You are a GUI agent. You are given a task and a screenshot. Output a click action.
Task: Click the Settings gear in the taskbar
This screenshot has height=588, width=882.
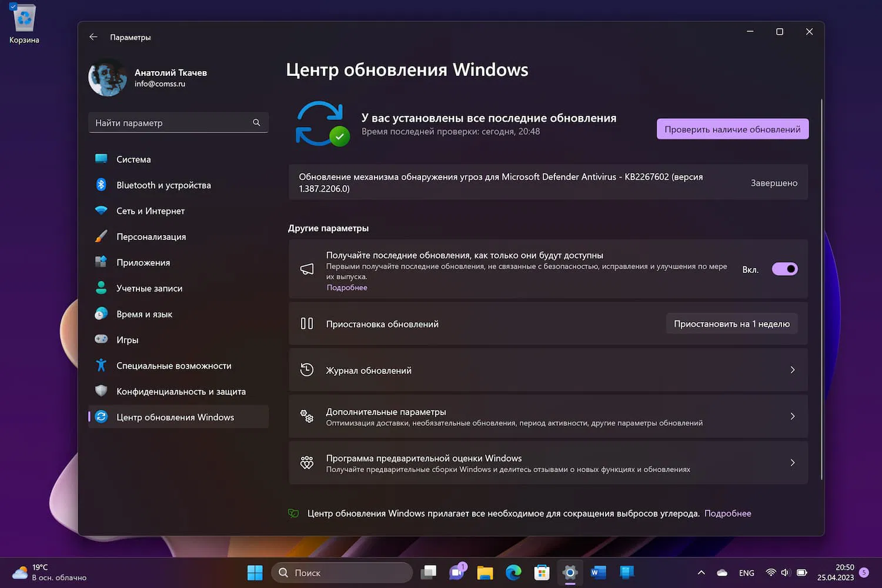570,573
